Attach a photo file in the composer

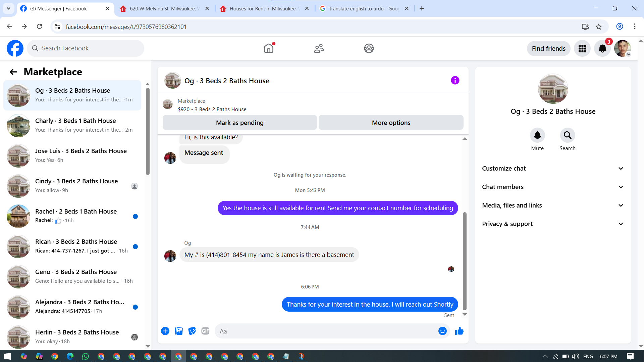point(179,331)
